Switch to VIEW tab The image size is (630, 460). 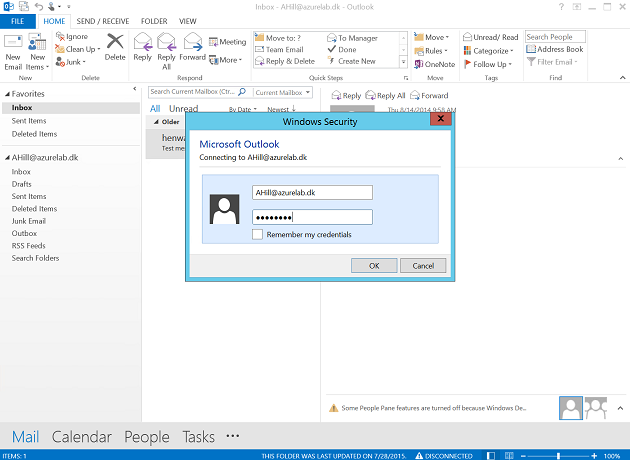tap(188, 21)
